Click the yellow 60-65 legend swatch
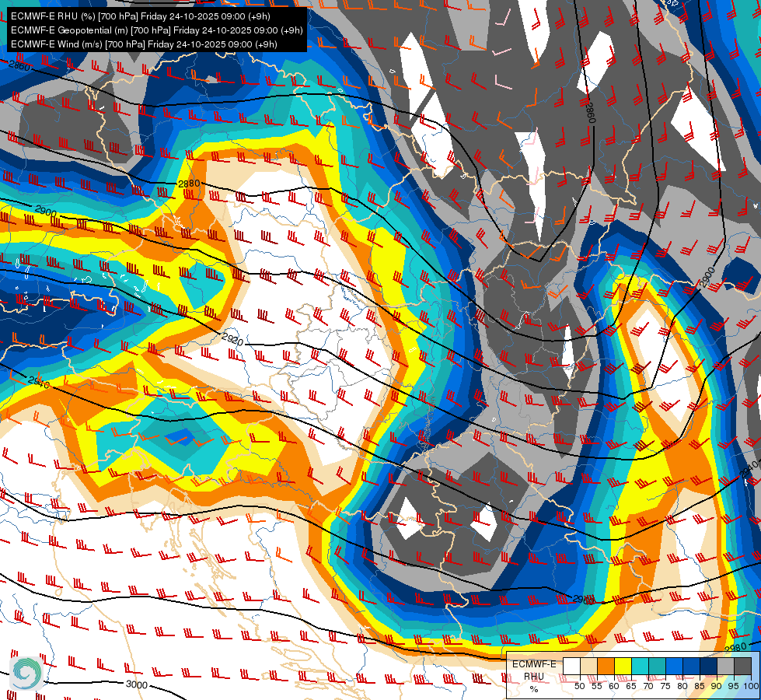Screen dimensions: 761x700 click(623, 666)
